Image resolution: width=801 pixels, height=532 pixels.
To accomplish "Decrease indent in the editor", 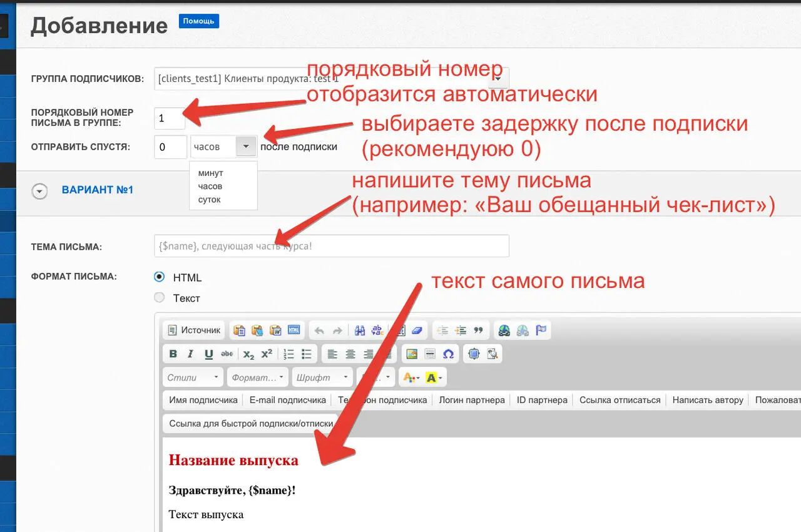I will [443, 330].
